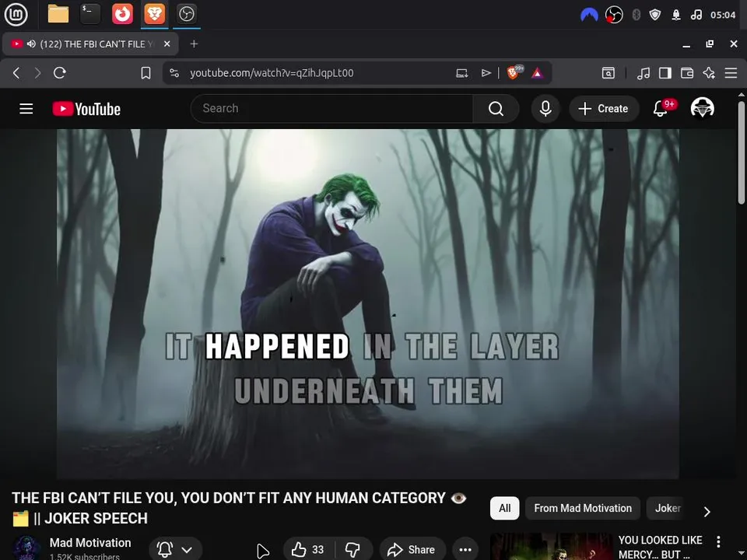747x560 pixels.
Task: Click the YouTube search magnifier button
Action: [496, 109]
